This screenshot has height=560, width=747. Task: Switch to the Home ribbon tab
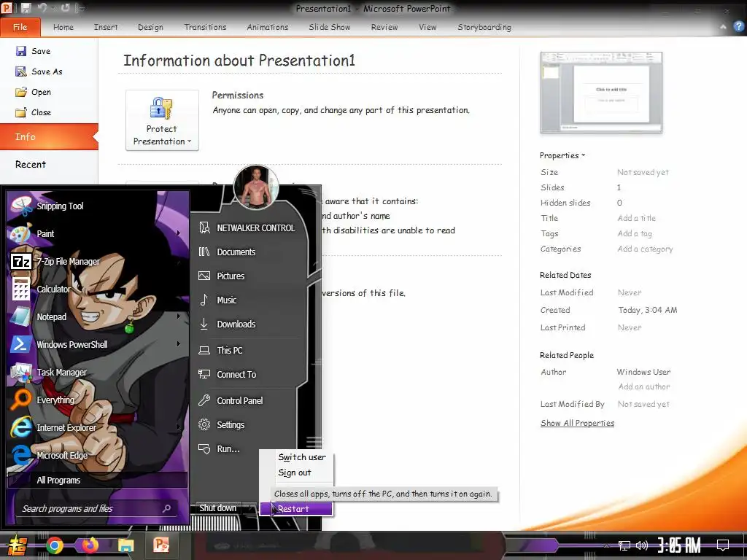[63, 27]
